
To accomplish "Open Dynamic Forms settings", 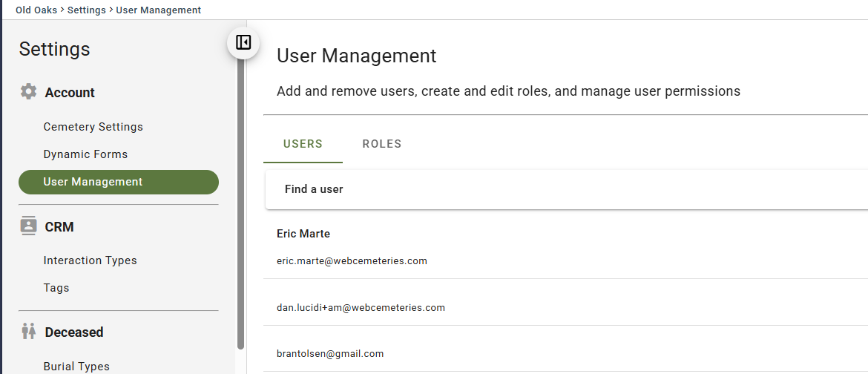I will [x=85, y=154].
